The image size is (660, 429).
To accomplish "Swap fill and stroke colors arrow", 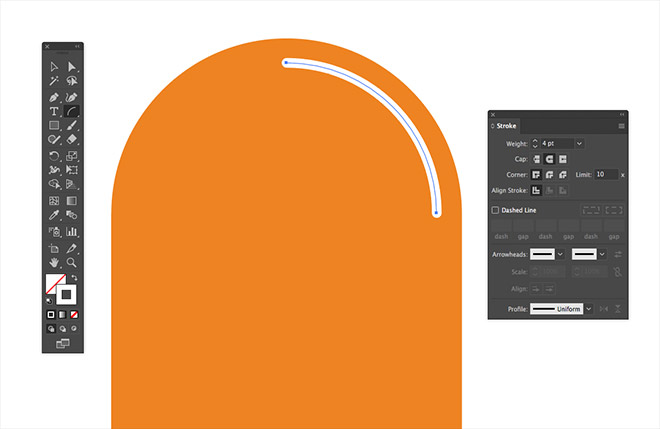I will [75, 277].
